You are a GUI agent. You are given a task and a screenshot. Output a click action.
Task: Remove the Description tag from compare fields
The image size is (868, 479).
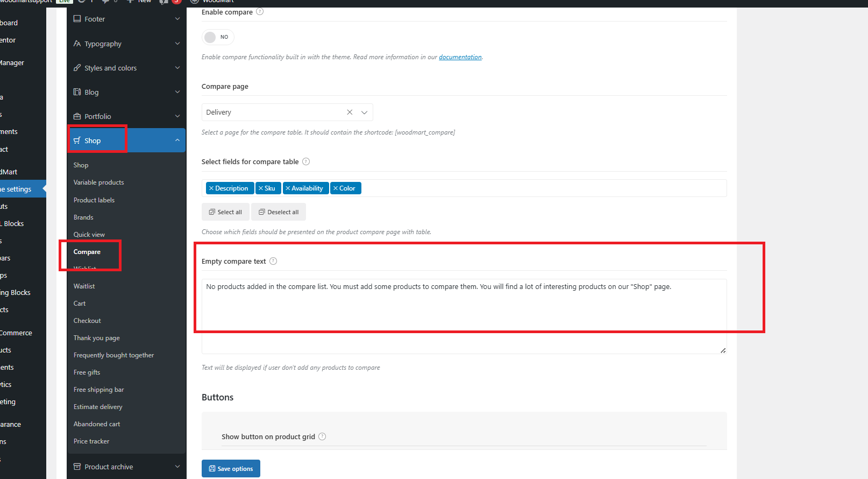click(x=211, y=188)
